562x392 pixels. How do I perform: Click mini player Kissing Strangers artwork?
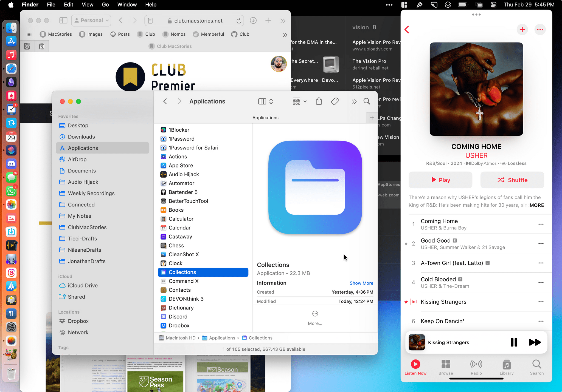click(417, 342)
